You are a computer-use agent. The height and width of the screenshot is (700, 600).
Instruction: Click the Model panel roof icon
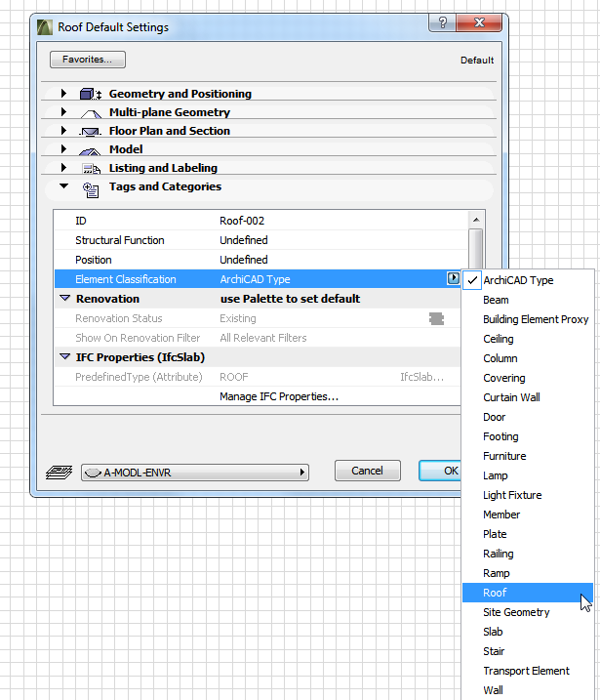(x=90, y=151)
